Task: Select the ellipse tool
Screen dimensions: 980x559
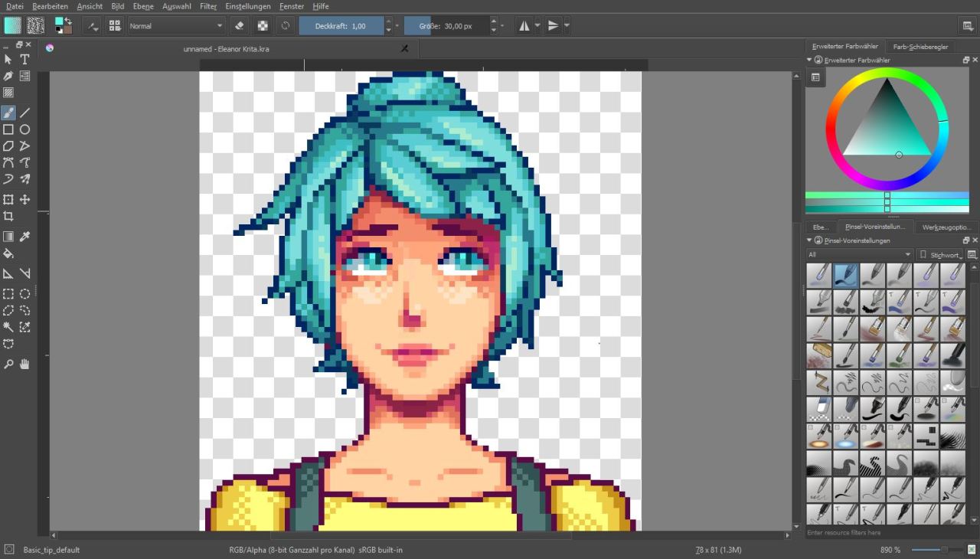Action: coord(24,129)
